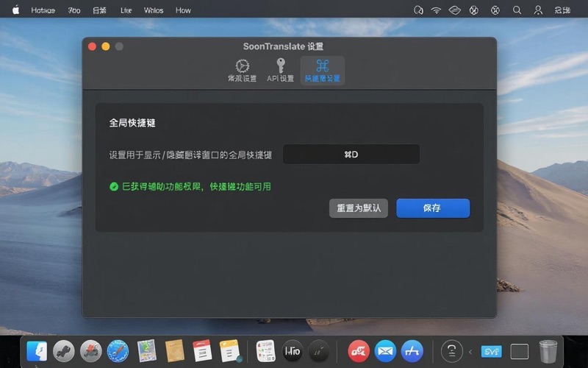Minimize the window with yellow button
The image size is (588, 368).
(106, 46)
